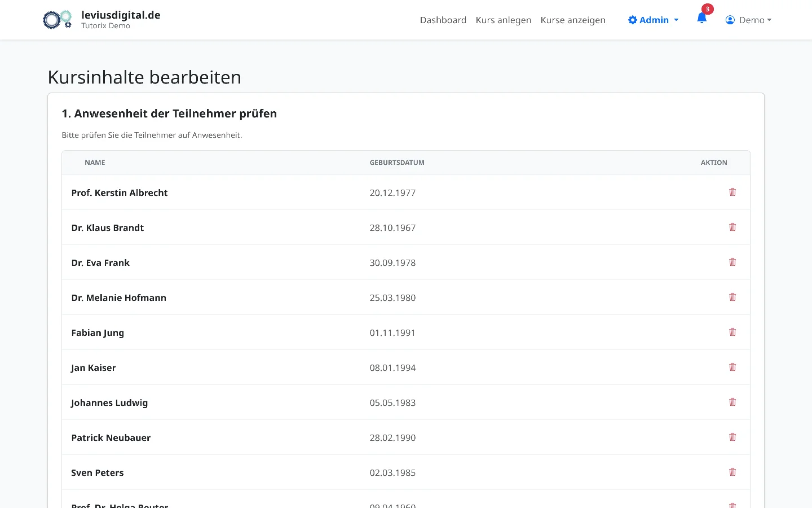Navigate to Kurse anzeigen
This screenshot has width=812, height=508.
[x=573, y=20]
